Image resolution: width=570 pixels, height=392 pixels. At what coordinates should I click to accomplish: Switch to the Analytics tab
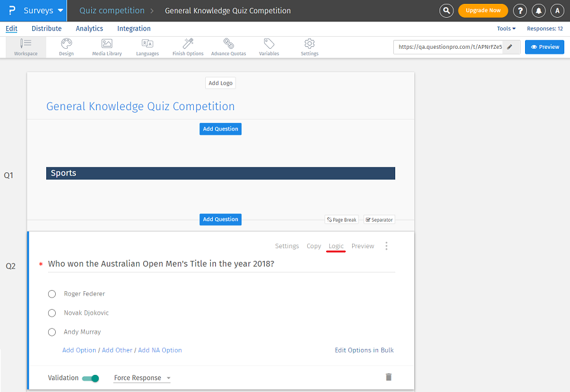(89, 28)
